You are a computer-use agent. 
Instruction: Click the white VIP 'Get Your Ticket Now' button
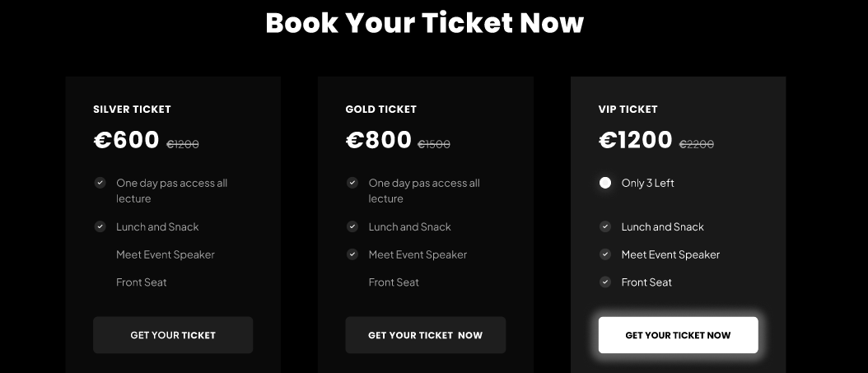pos(678,335)
